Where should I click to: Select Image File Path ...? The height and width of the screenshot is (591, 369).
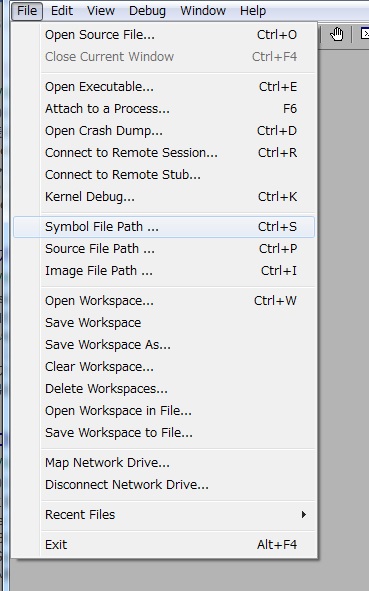tap(164, 271)
